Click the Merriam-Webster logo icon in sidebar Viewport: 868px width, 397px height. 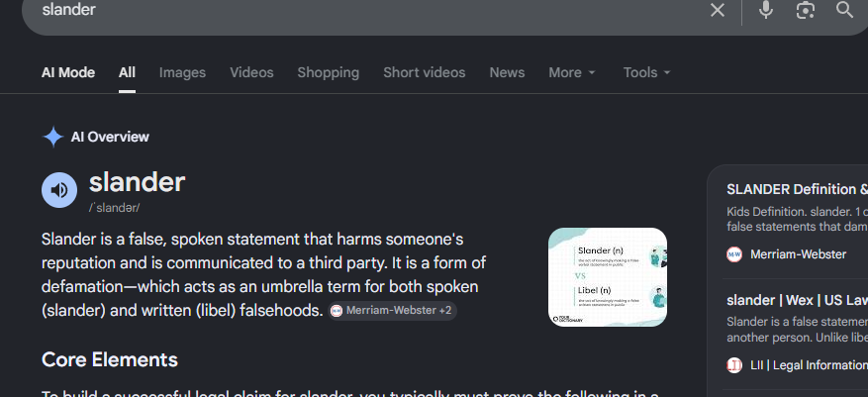[x=734, y=254]
